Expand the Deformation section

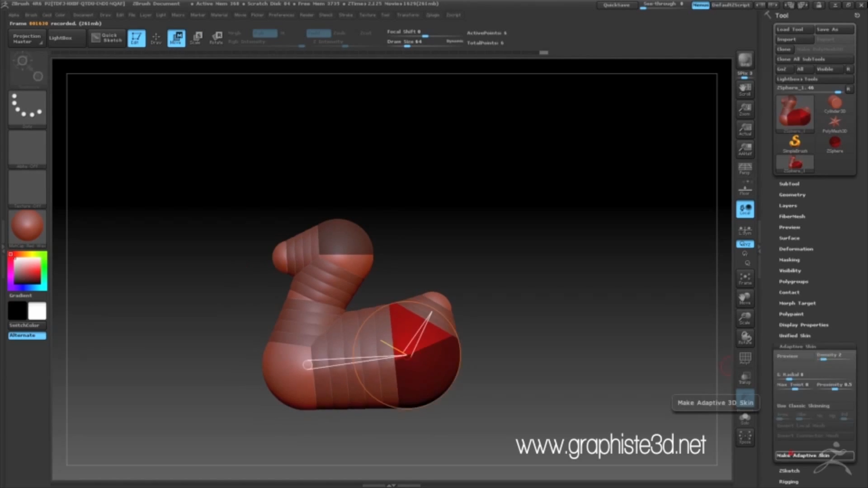[x=796, y=249]
